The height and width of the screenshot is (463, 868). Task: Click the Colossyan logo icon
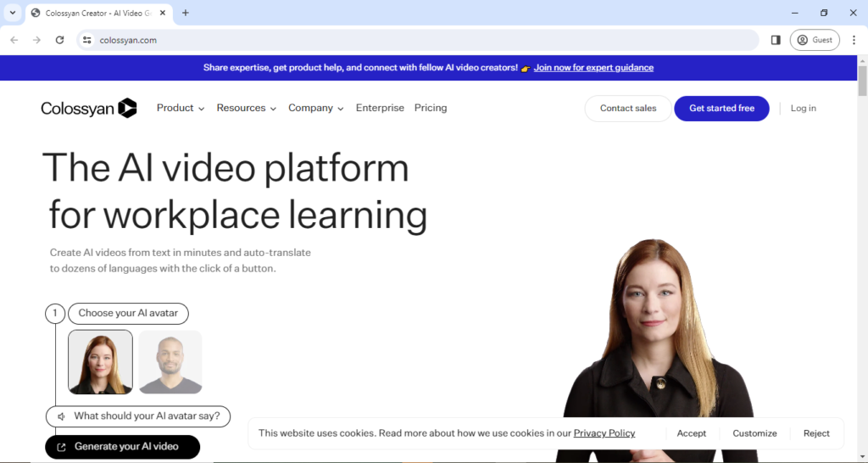pos(127,108)
